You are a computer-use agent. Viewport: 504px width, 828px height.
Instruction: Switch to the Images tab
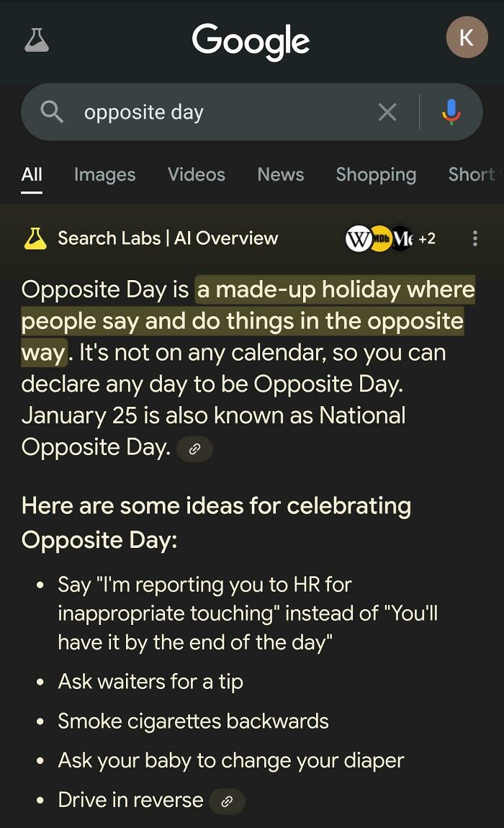click(104, 174)
